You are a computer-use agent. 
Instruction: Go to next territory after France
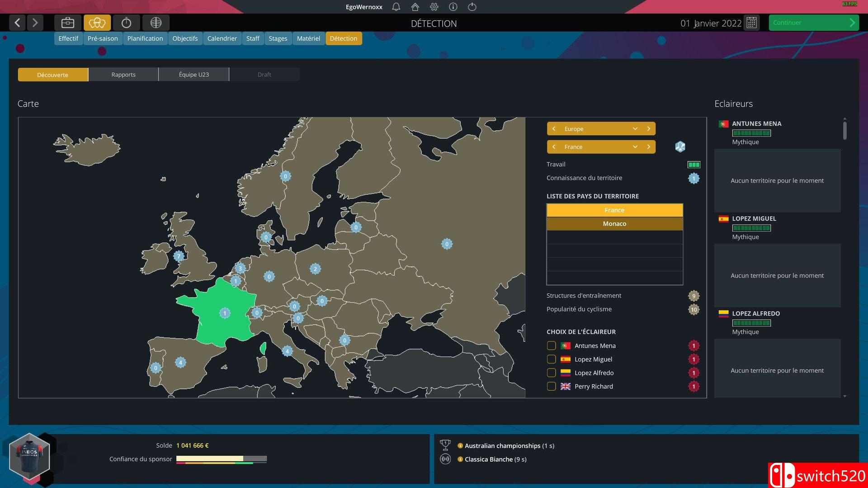click(649, 147)
